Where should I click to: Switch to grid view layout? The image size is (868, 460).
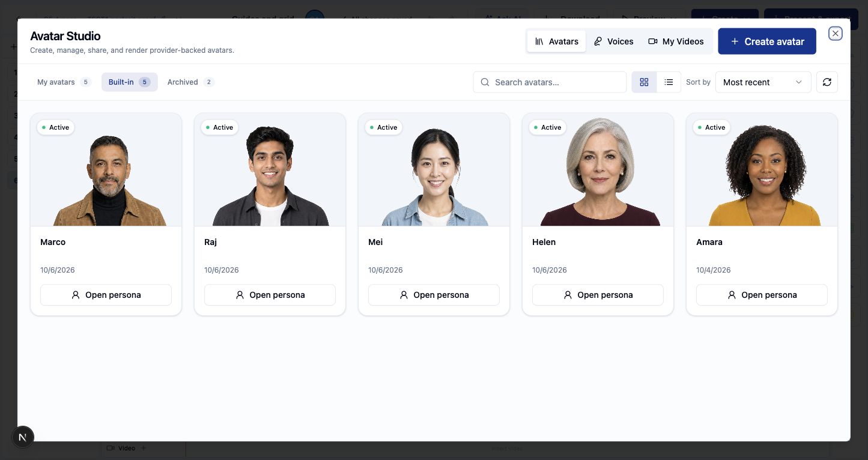(644, 82)
